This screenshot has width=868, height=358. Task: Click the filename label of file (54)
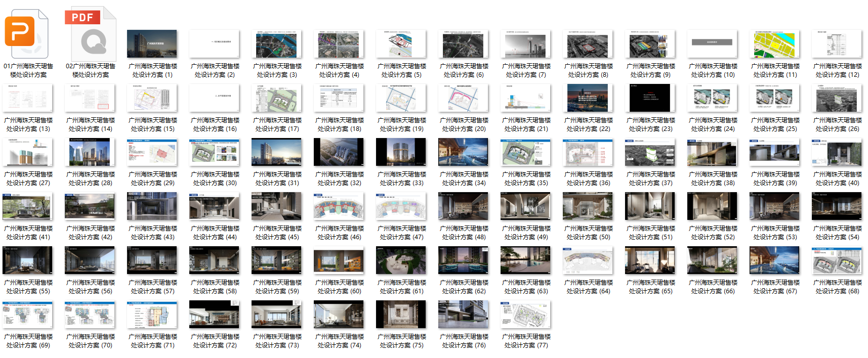[x=838, y=233]
